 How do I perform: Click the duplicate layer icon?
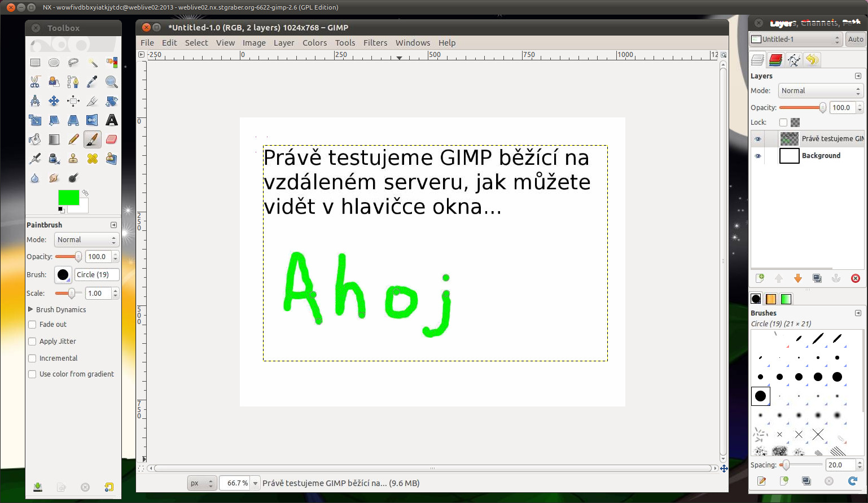coord(817,278)
